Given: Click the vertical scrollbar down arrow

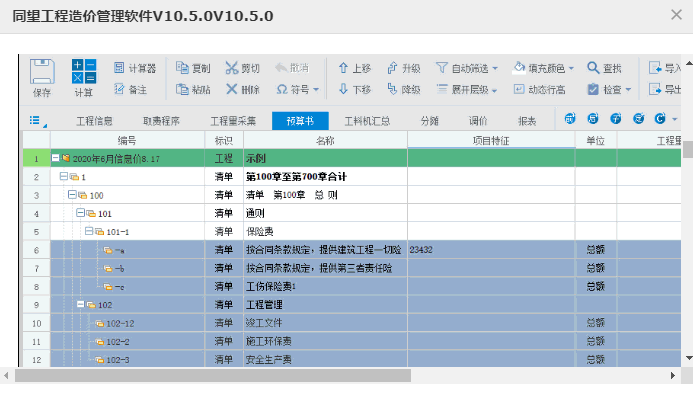Looking at the screenshot, I should click(x=689, y=358).
